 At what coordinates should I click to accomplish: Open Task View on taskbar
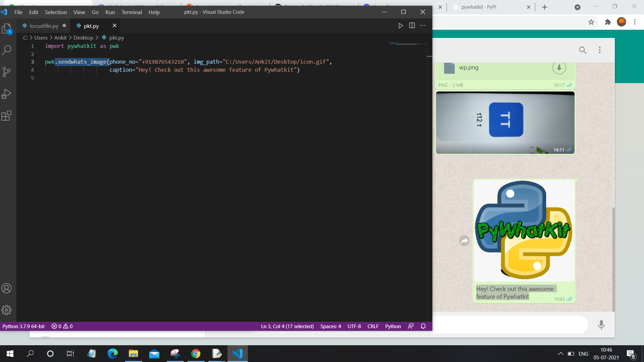[70, 354]
